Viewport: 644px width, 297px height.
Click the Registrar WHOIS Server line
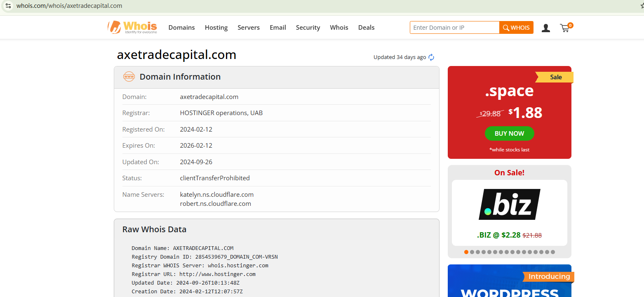coord(200,266)
